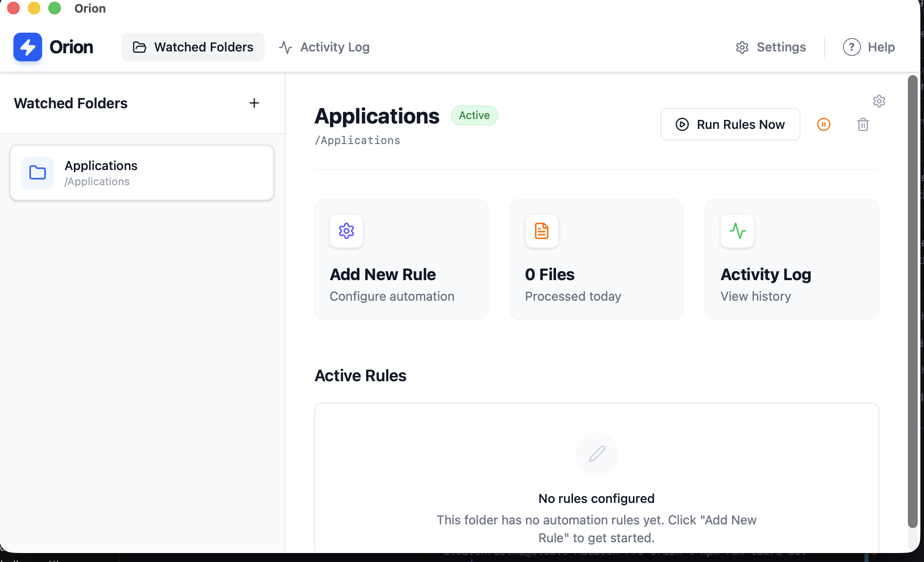
Task: Click the Active status badge
Action: 474,115
